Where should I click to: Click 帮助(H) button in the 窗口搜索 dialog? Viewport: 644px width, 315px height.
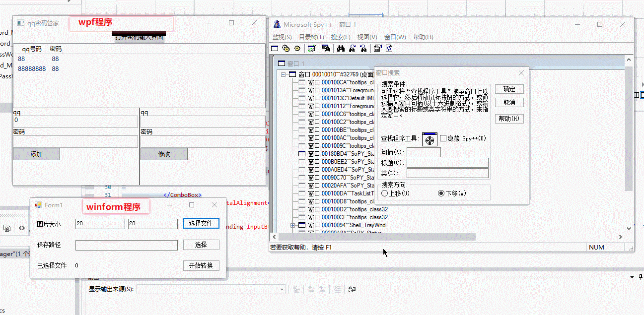[x=509, y=119]
